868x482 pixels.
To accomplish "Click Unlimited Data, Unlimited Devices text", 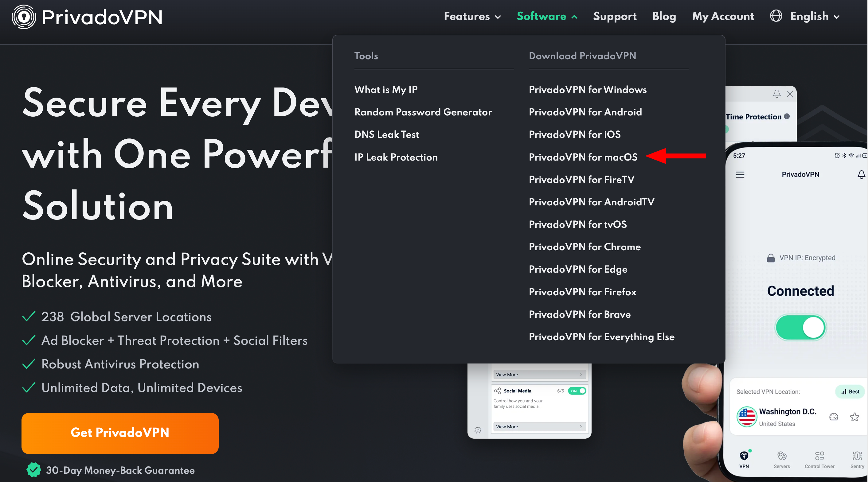I will pos(142,388).
